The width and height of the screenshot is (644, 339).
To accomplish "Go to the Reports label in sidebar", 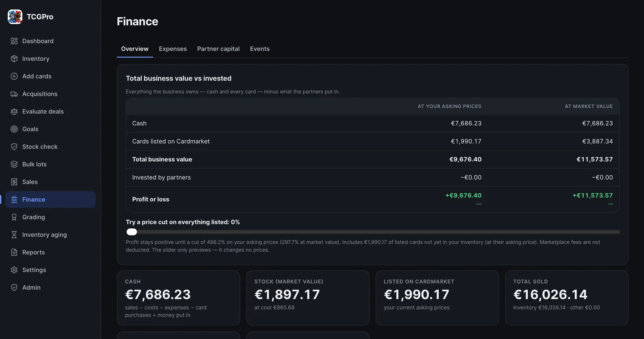I will point(33,252).
